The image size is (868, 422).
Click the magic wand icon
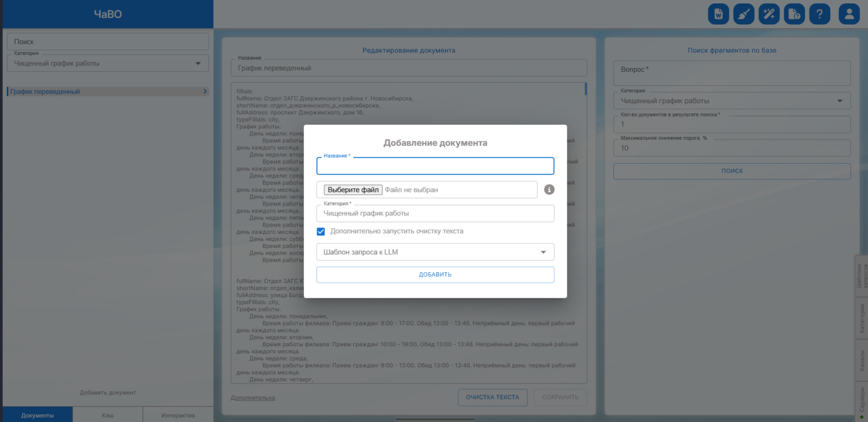[769, 14]
